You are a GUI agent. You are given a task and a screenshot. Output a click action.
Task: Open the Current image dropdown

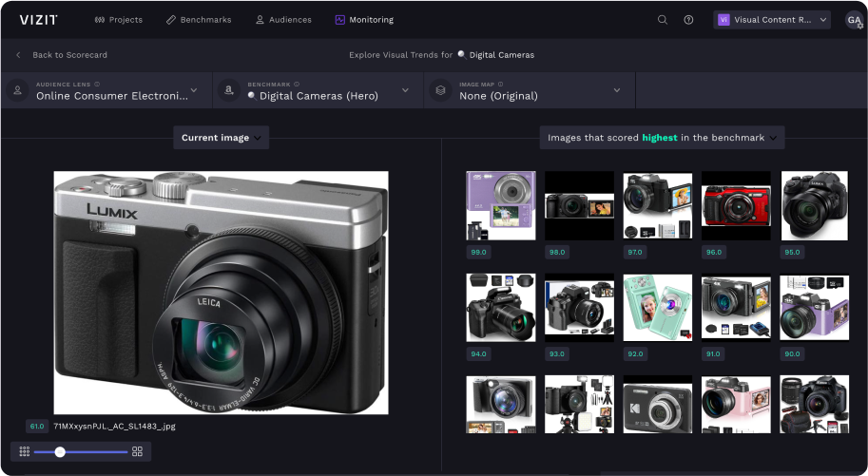[222, 138]
